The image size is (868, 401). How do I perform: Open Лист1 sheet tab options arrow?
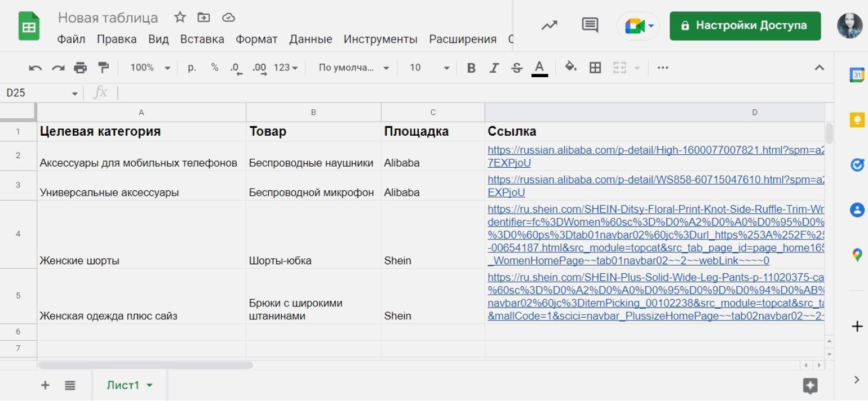(x=150, y=385)
